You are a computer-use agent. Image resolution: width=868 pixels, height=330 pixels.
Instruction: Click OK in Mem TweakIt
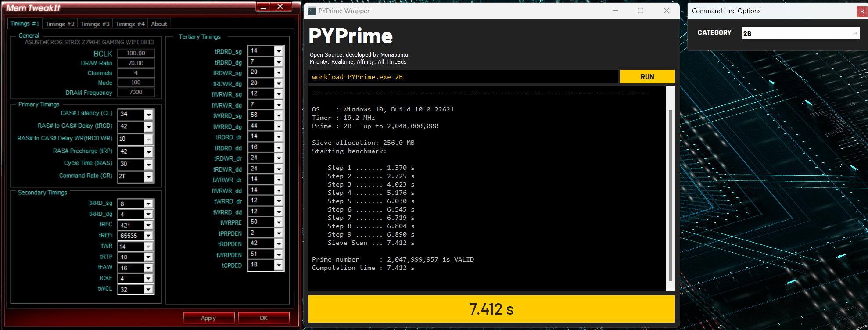(263, 318)
